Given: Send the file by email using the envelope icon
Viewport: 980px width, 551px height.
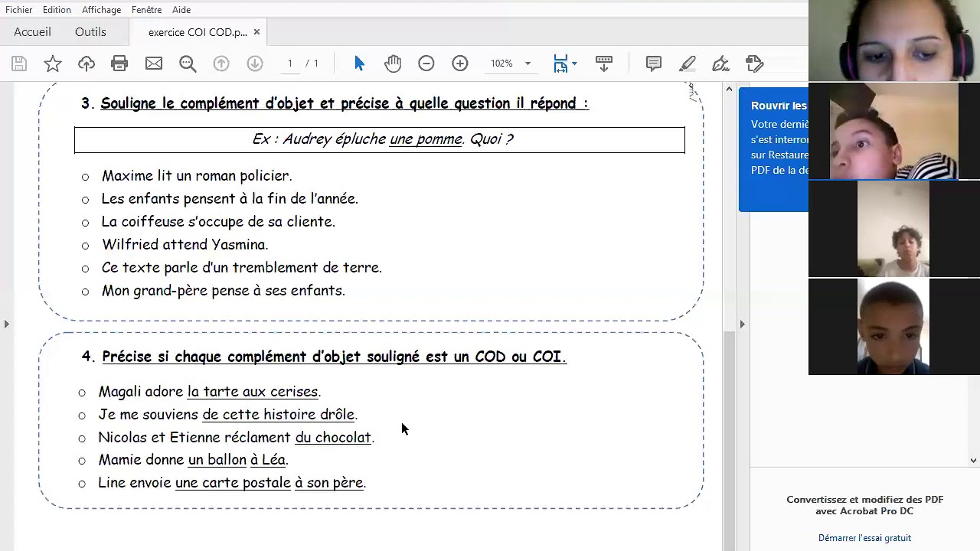Looking at the screenshot, I should point(154,64).
